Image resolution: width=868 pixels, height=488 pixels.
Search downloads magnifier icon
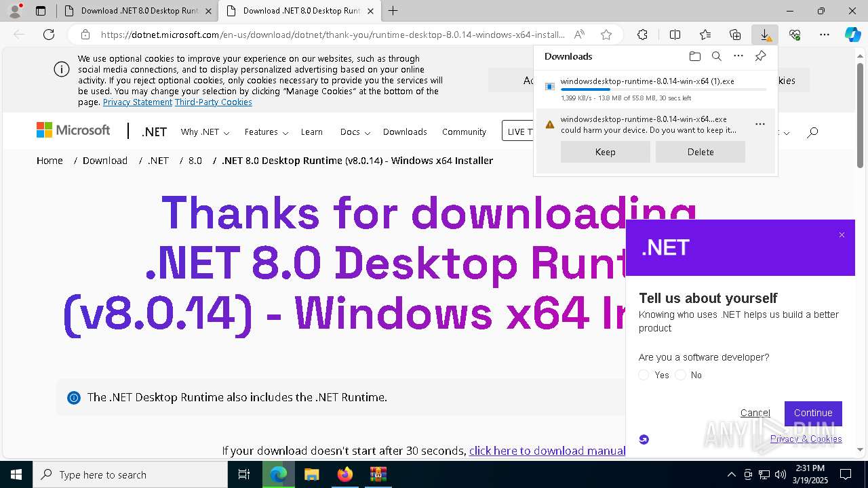pyautogui.click(x=717, y=56)
